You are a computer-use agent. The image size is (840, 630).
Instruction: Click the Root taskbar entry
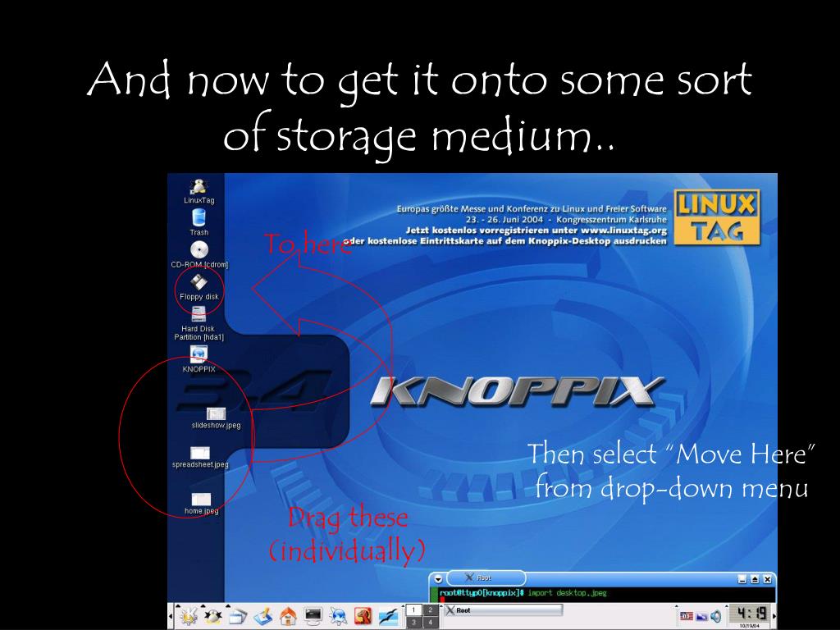coord(504,610)
